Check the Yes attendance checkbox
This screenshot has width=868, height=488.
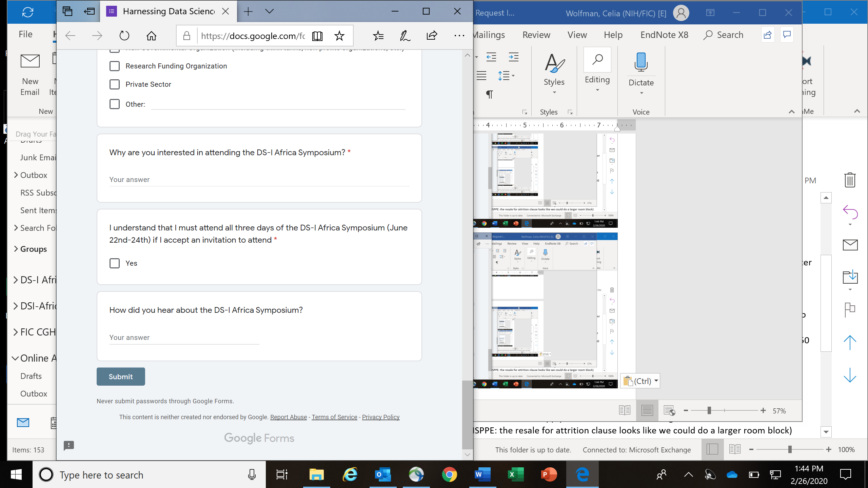(115, 263)
